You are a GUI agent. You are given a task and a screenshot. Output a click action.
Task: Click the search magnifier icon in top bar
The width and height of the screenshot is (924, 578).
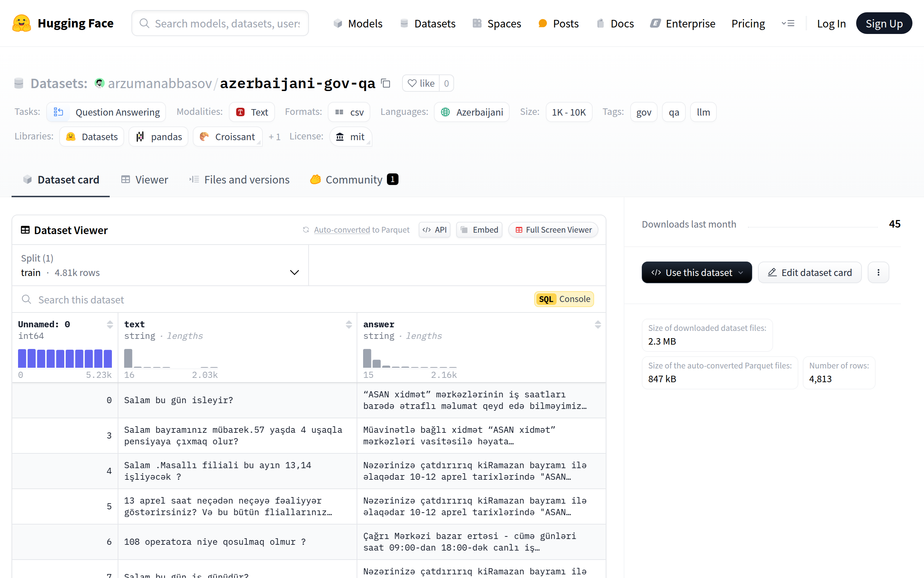(144, 23)
